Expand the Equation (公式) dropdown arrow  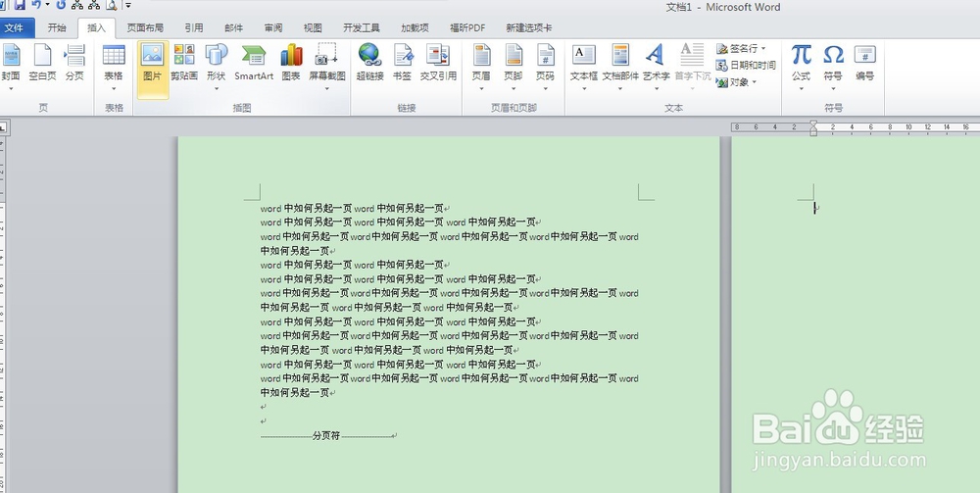pos(802,89)
